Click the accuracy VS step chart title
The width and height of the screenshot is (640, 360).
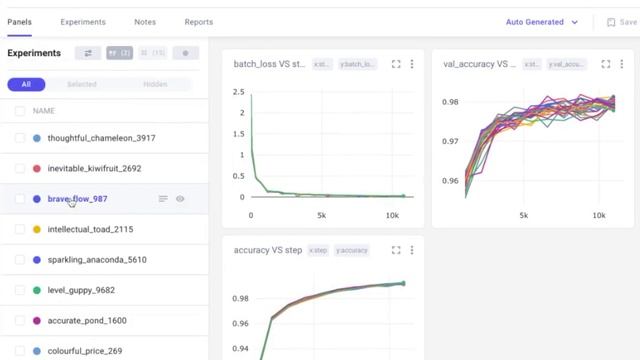268,250
